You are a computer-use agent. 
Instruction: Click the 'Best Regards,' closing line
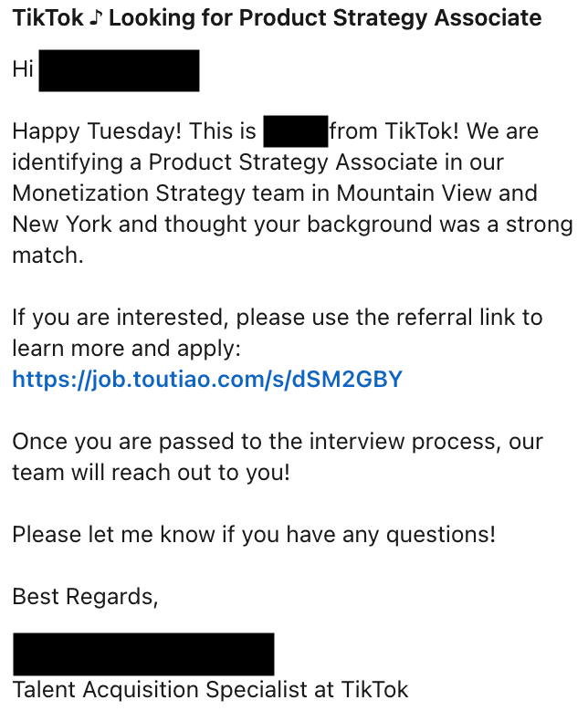click(85, 597)
